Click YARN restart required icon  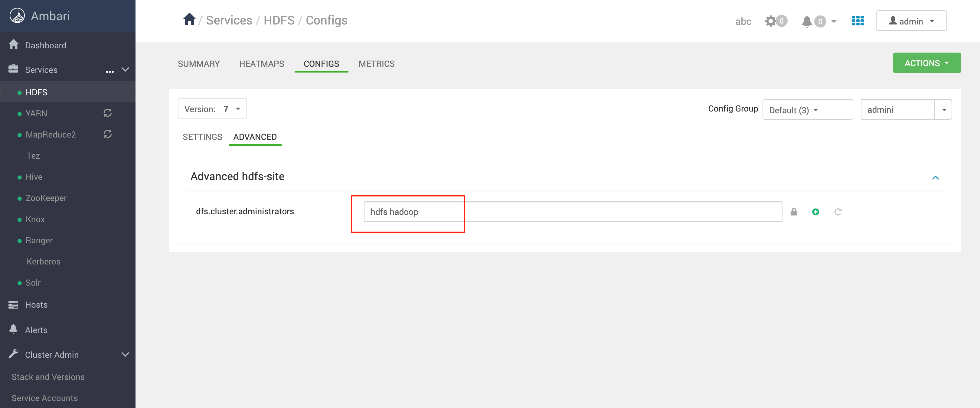click(x=108, y=113)
